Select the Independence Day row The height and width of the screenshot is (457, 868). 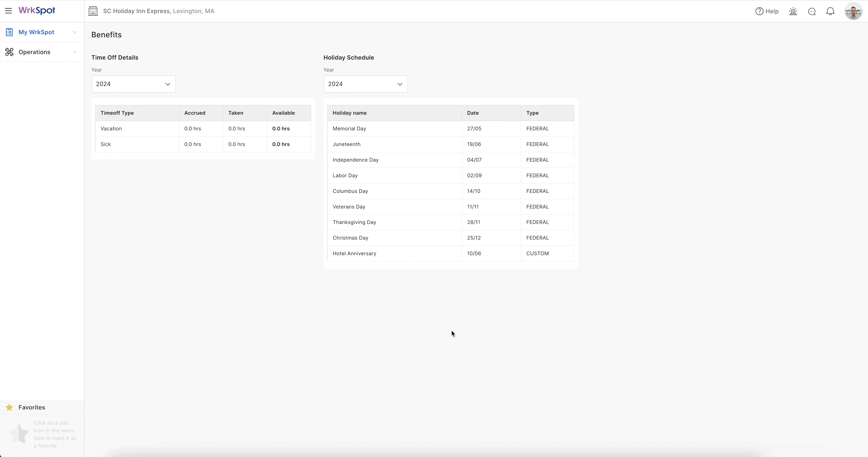[x=451, y=160]
